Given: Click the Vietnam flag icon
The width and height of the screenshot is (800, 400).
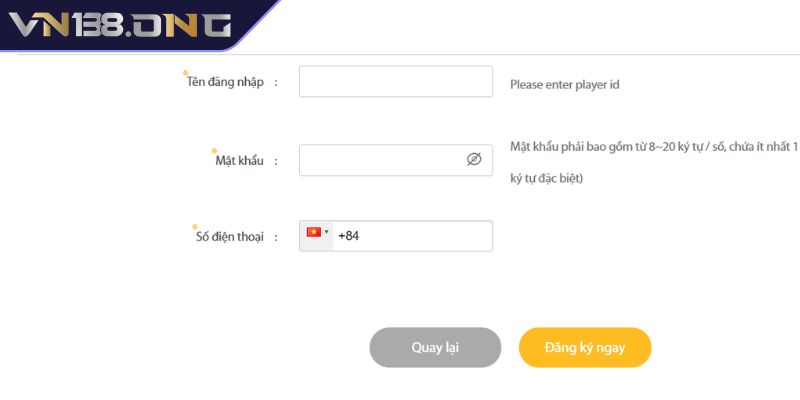Looking at the screenshot, I should pyautogui.click(x=314, y=232).
